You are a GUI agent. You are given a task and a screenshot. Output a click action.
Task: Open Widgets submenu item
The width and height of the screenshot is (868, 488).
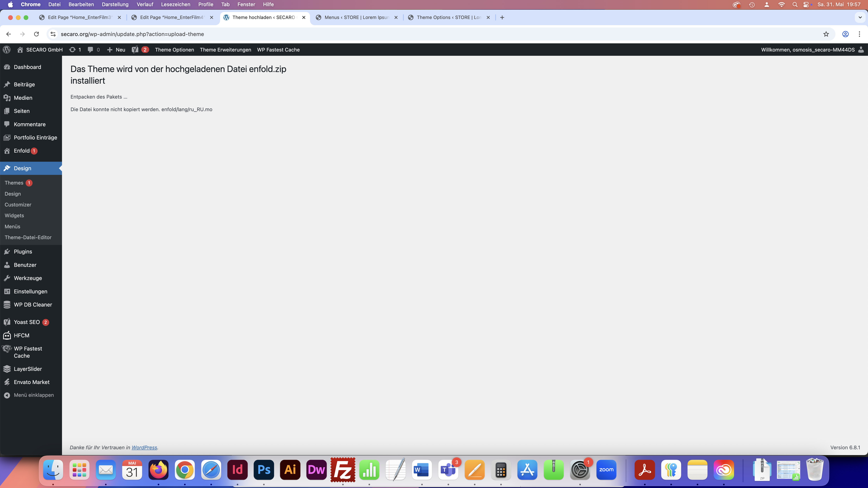(x=14, y=216)
